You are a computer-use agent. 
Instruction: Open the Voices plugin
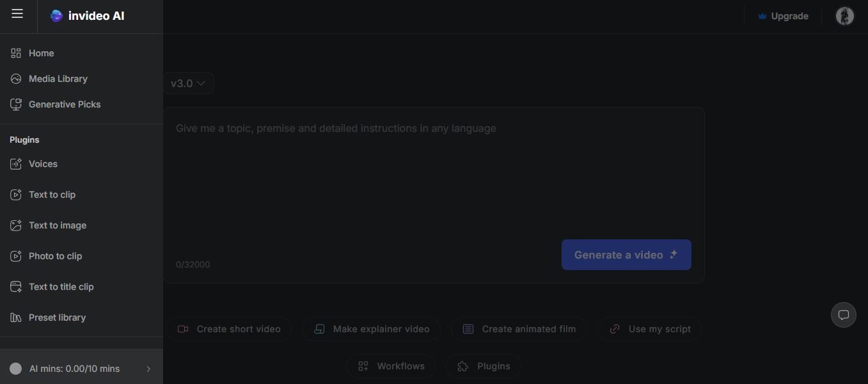(43, 164)
